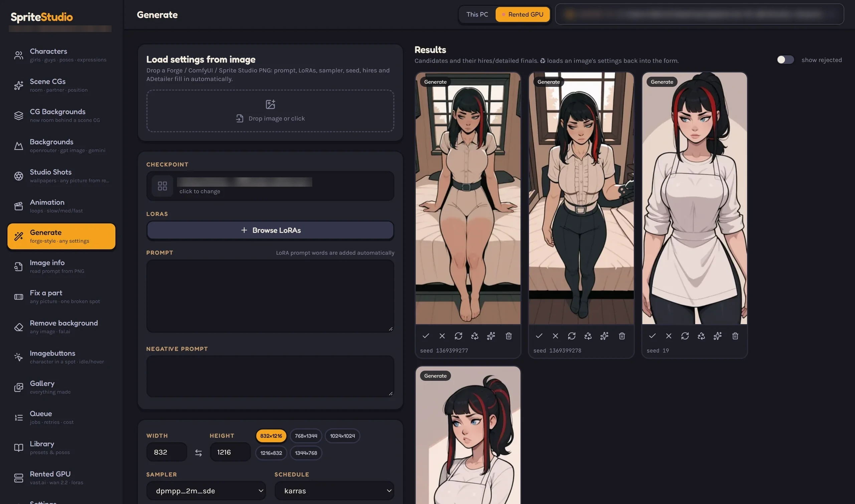The width and height of the screenshot is (855, 504).
Task: Open the Sampler dropdown dpmpp_2m_sde
Action: click(x=206, y=491)
